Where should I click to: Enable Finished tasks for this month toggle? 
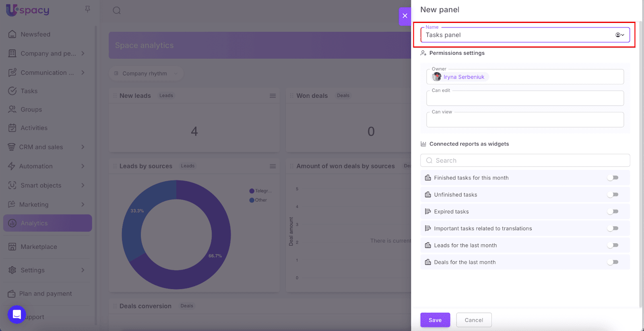point(613,178)
